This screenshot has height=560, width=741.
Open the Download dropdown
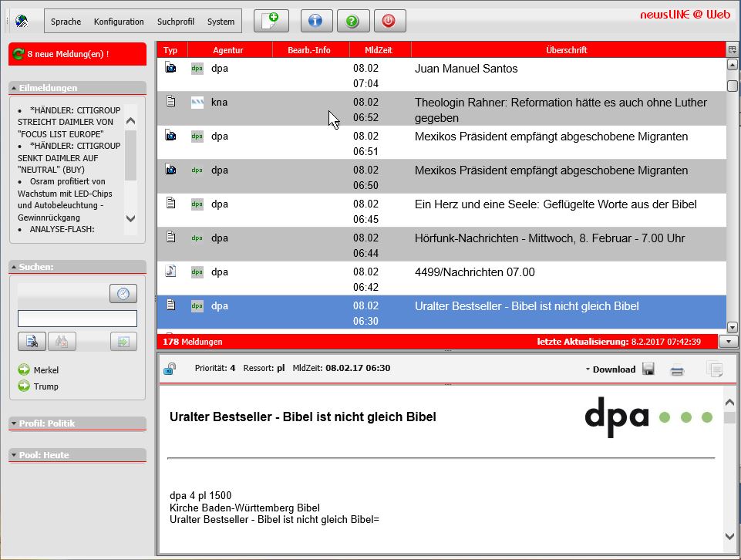[610, 369]
